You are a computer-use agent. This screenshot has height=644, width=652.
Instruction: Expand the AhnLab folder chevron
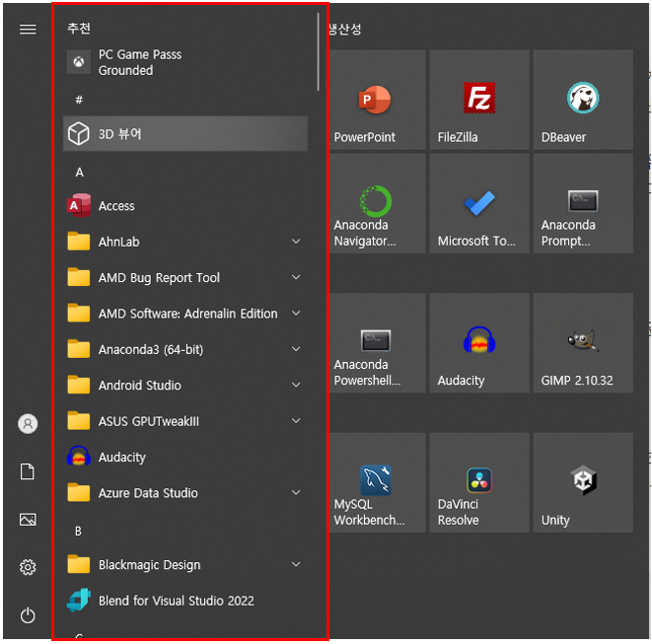(296, 242)
